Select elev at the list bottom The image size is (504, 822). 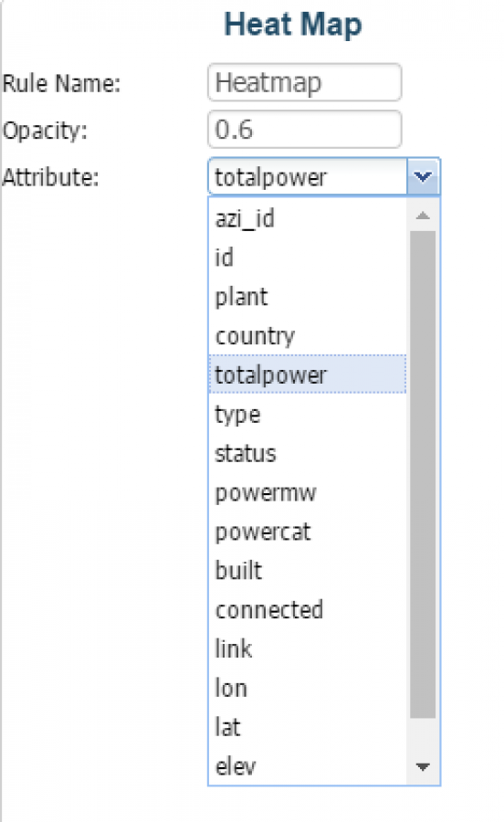(x=308, y=766)
